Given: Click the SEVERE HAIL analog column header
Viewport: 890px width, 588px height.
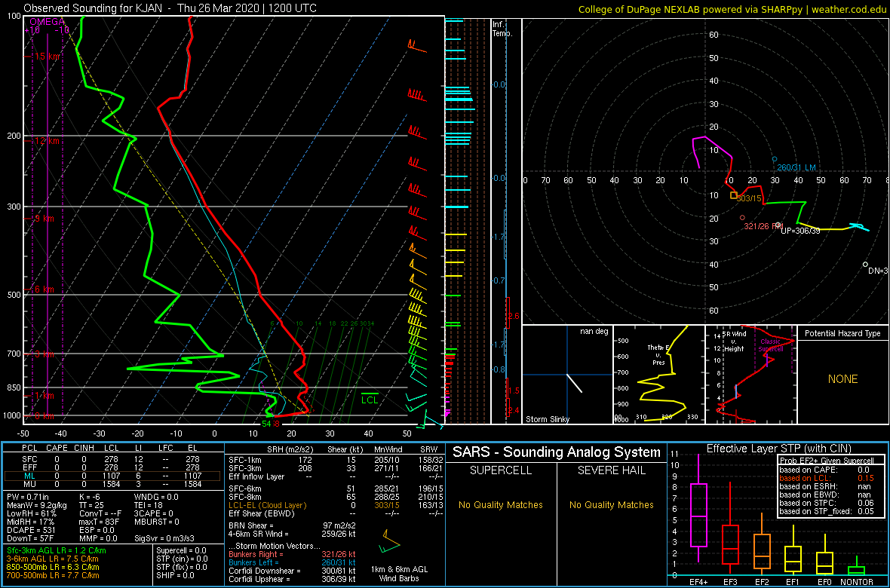Looking at the screenshot, I should point(612,470).
